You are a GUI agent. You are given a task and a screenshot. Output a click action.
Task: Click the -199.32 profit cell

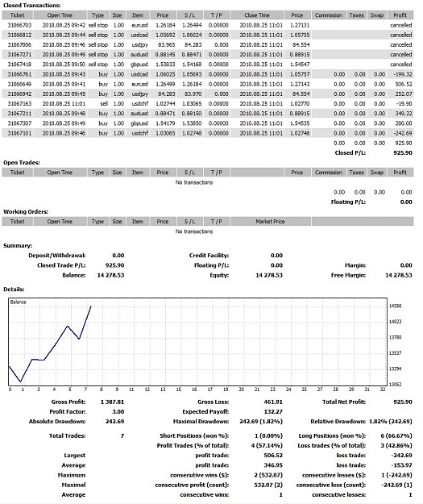pyautogui.click(x=403, y=74)
